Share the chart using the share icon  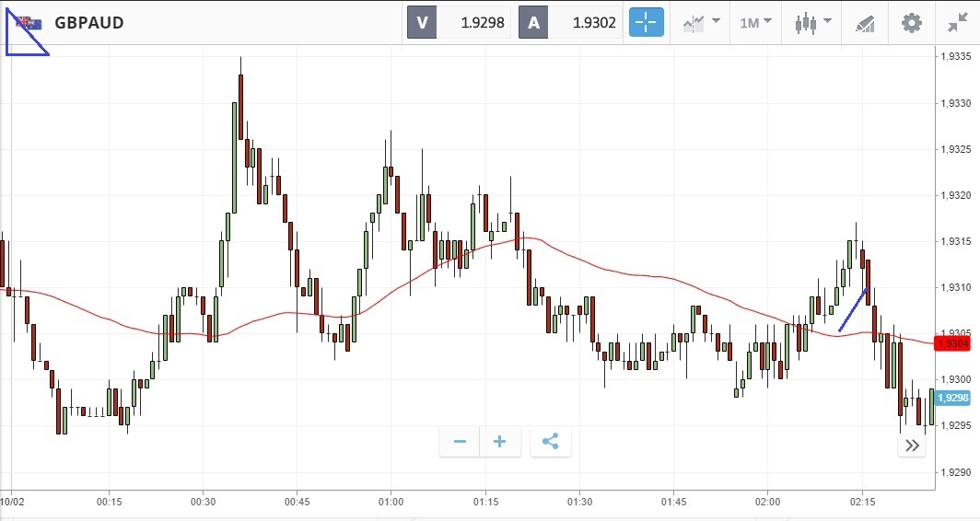(550, 442)
